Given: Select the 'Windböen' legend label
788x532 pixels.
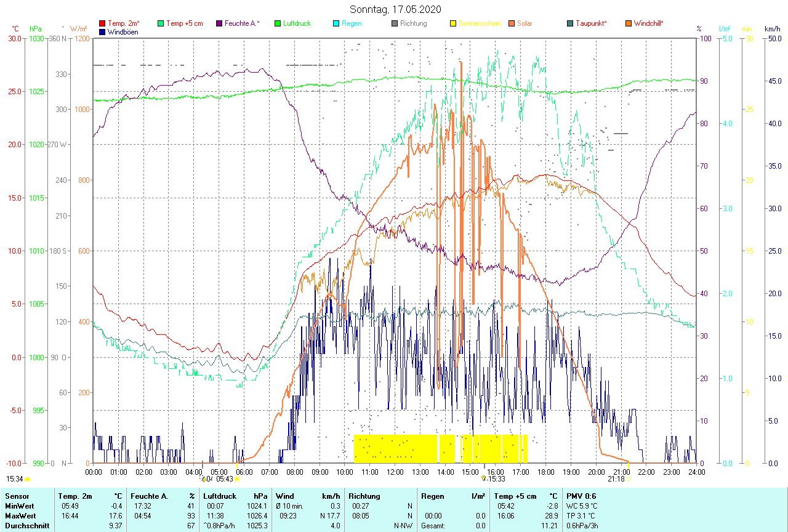Looking at the screenshot, I should click(x=123, y=31).
